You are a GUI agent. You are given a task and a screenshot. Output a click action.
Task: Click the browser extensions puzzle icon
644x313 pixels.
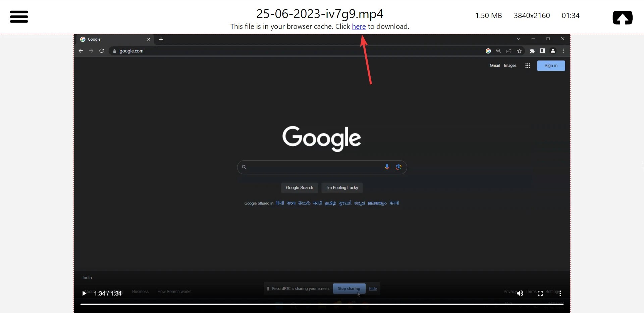tap(532, 51)
